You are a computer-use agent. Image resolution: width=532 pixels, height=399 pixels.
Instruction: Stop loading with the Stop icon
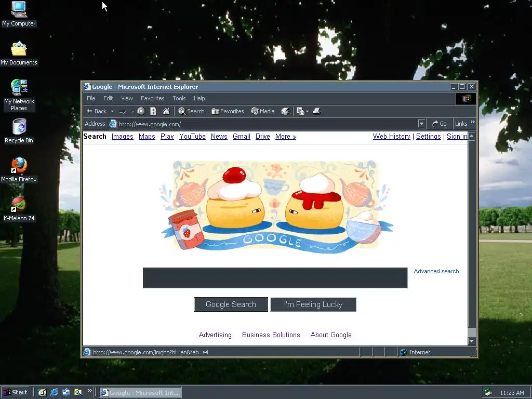pos(141,111)
